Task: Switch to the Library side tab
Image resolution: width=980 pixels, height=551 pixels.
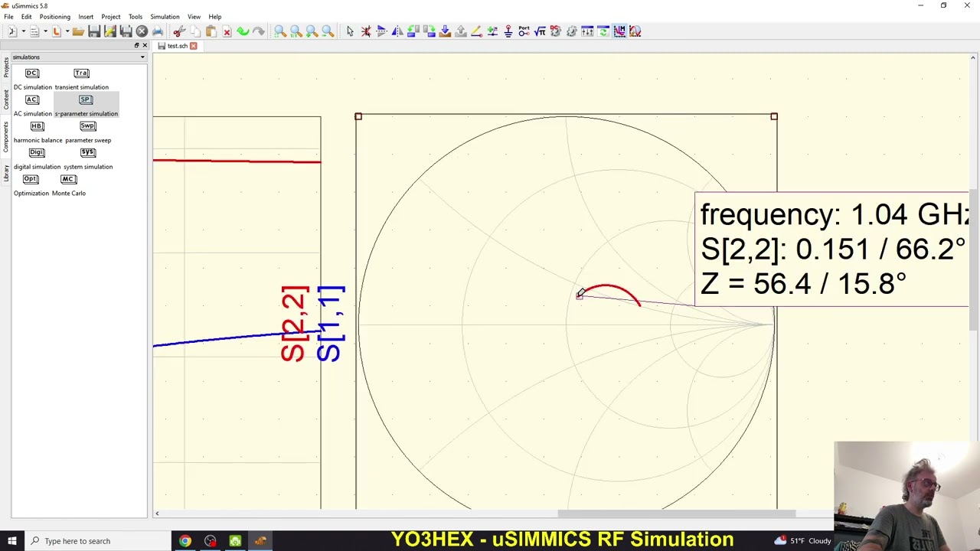Action: click(x=6, y=174)
